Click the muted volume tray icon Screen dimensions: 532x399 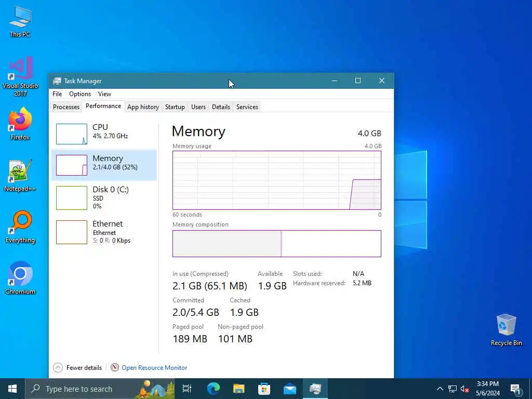click(464, 389)
